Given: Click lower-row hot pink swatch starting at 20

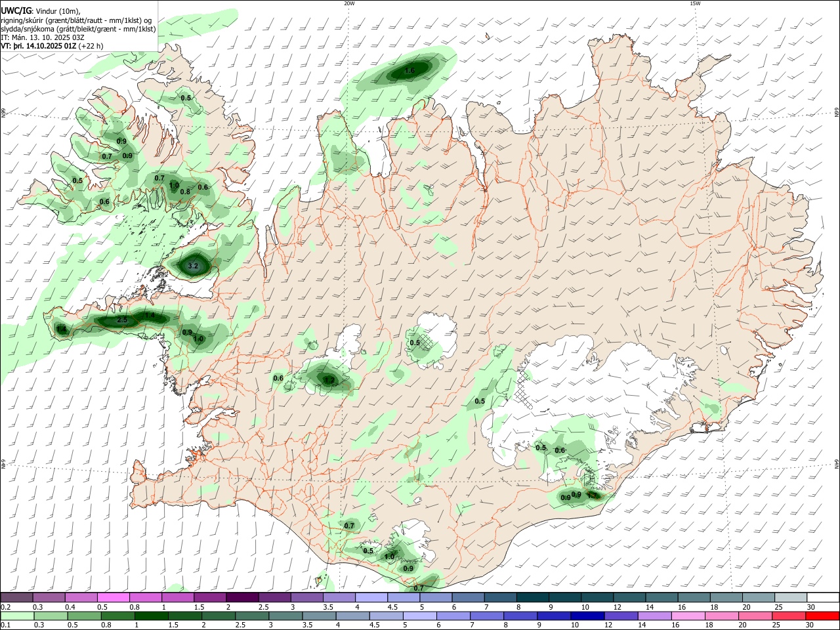Looking at the screenshot, I should tap(755, 616).
